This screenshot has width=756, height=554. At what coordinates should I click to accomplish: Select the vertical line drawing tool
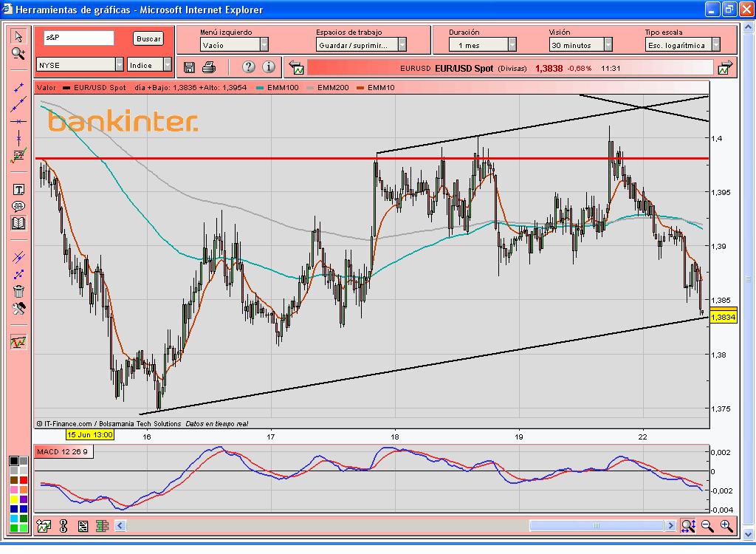[18, 138]
